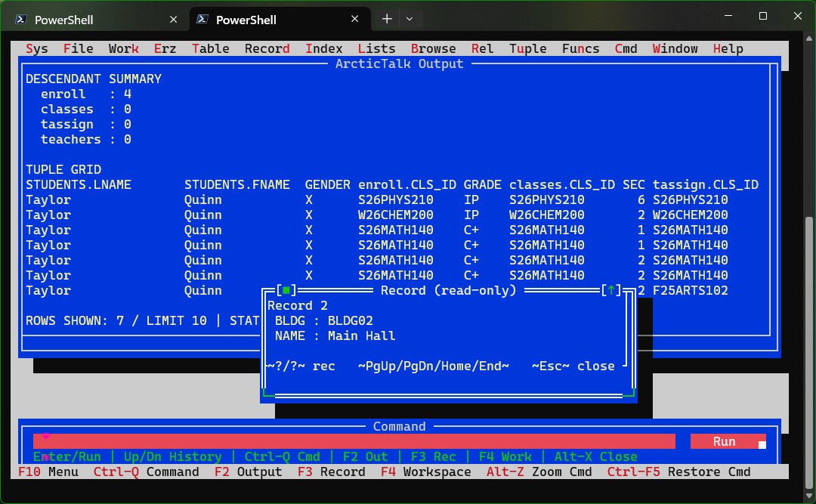Viewport: 816px width, 504px height.
Task: Click Up/Dn History hint in Command panel
Action: [x=172, y=456]
